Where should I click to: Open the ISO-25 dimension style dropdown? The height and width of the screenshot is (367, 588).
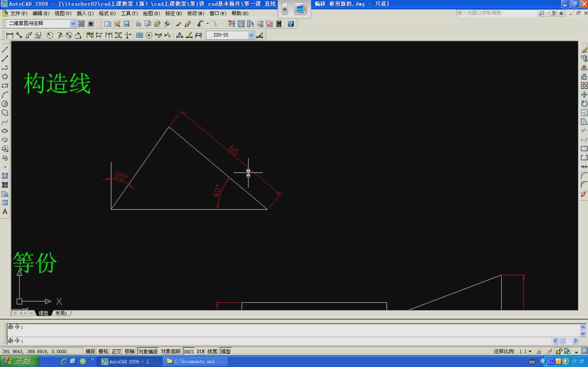click(x=251, y=35)
